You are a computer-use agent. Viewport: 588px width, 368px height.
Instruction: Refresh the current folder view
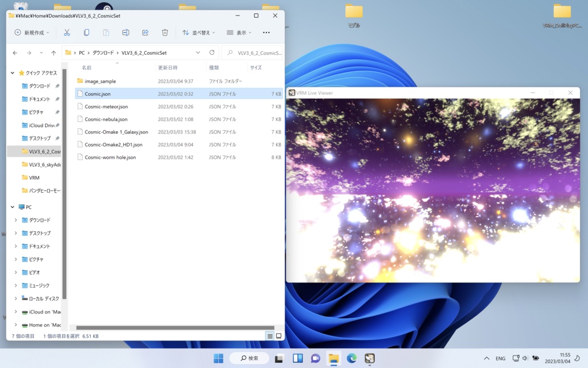point(212,52)
